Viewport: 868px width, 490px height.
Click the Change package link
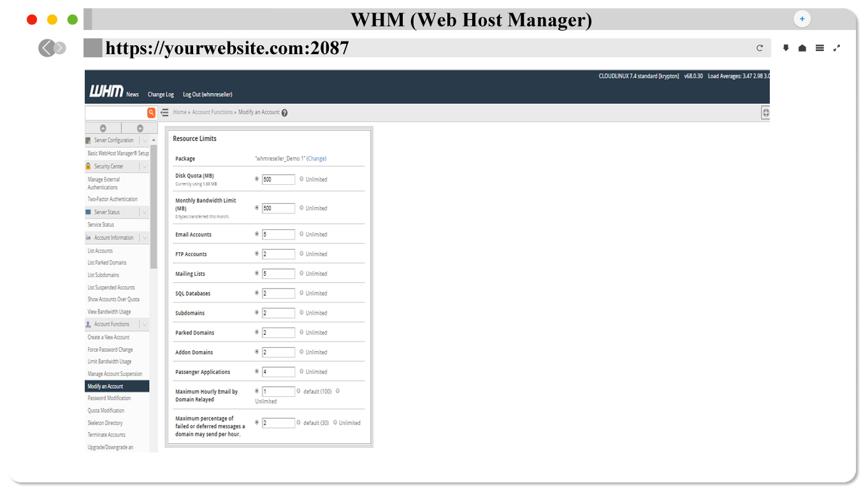tap(316, 159)
